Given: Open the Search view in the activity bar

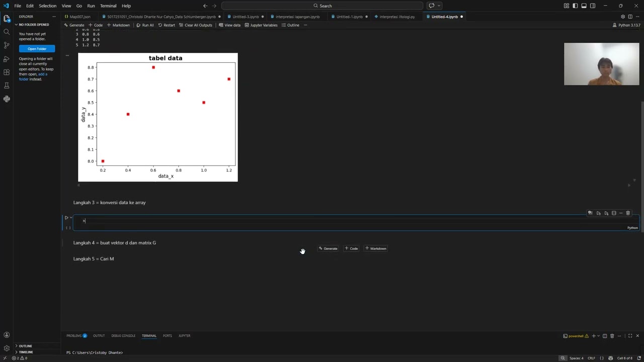Looking at the screenshot, I should [7, 32].
